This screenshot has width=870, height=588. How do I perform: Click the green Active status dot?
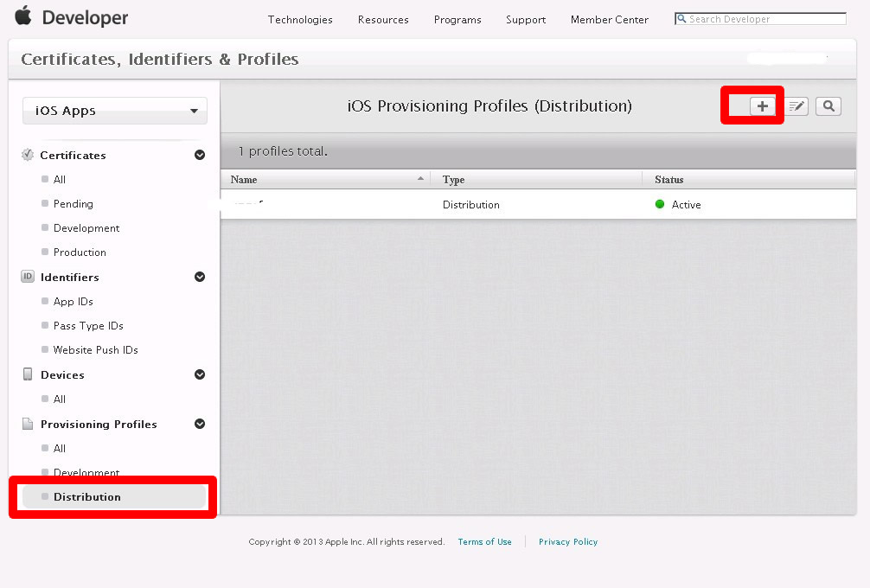click(660, 204)
